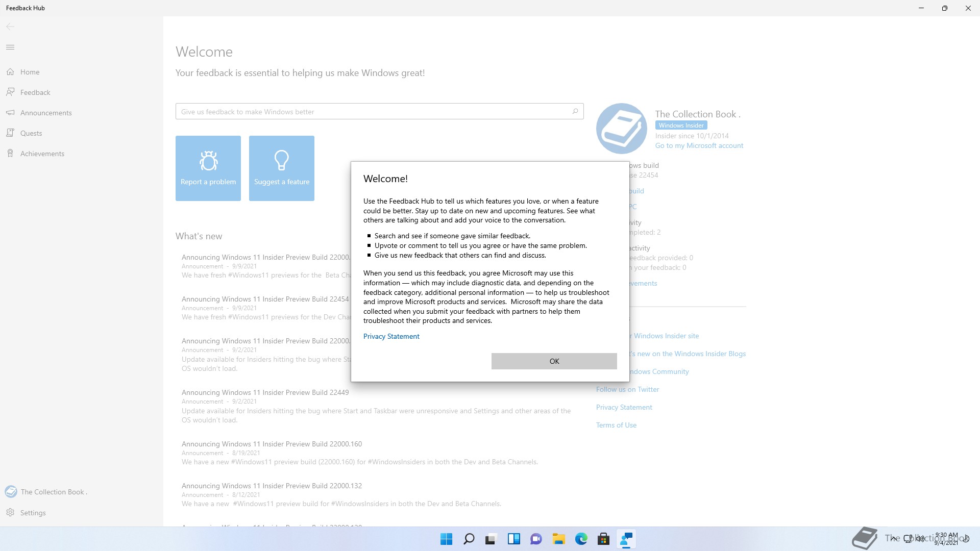980x551 pixels.
Task: Open Microsoft Edge from taskbar
Action: coord(581,539)
